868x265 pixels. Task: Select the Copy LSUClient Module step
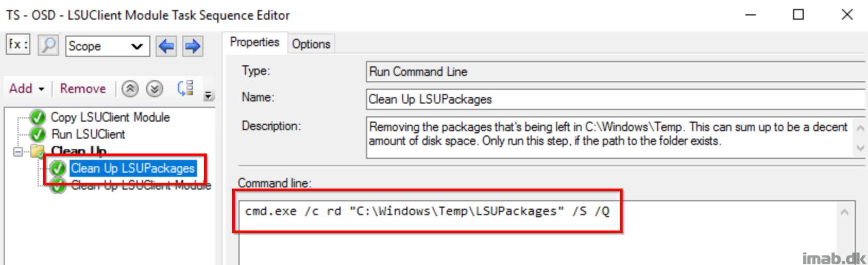tap(110, 117)
